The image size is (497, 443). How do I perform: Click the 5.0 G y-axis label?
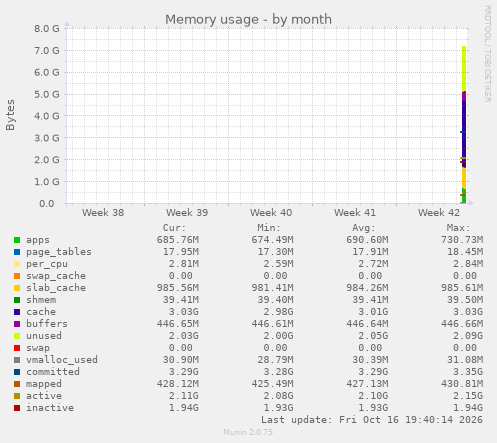pyautogui.click(x=47, y=94)
